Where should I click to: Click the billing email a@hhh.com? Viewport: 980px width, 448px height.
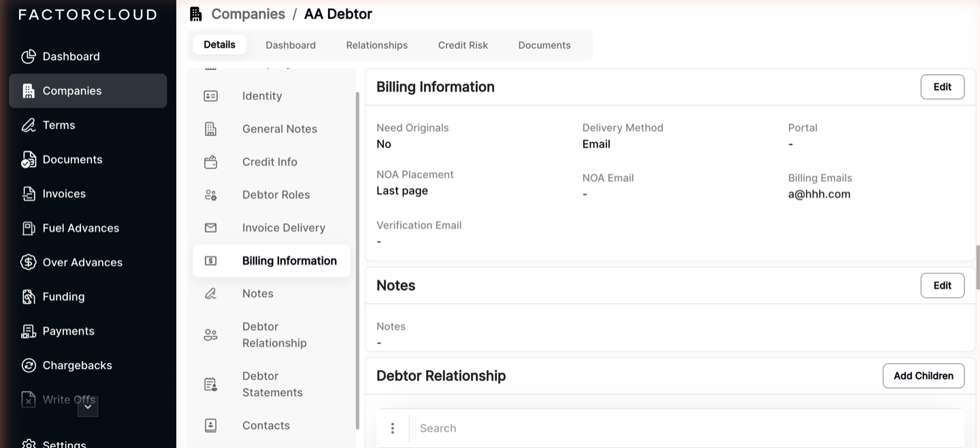point(819,194)
